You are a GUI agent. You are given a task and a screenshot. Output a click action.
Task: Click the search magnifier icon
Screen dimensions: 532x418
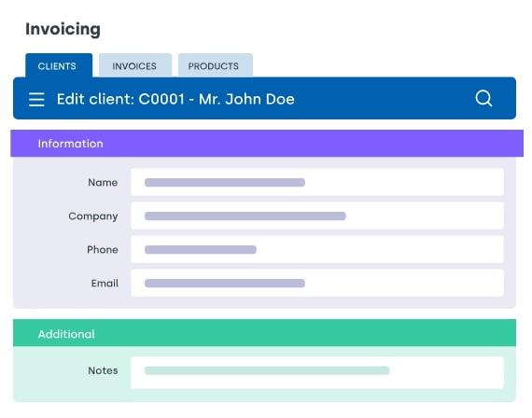tap(483, 98)
